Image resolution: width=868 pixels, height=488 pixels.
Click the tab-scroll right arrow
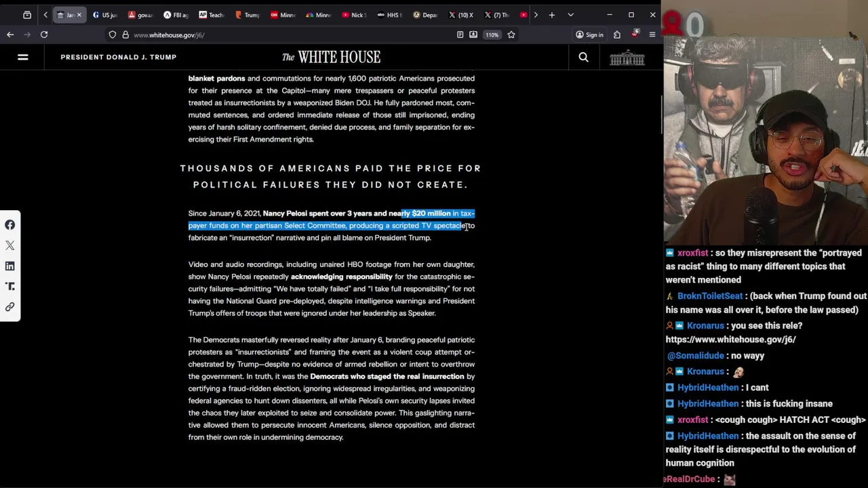coord(536,15)
